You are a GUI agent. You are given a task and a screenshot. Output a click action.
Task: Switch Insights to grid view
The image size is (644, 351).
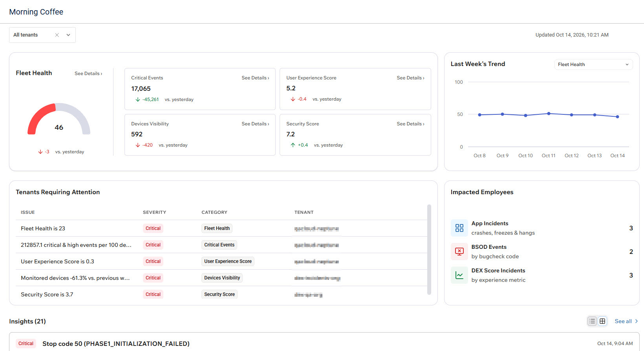pyautogui.click(x=602, y=321)
